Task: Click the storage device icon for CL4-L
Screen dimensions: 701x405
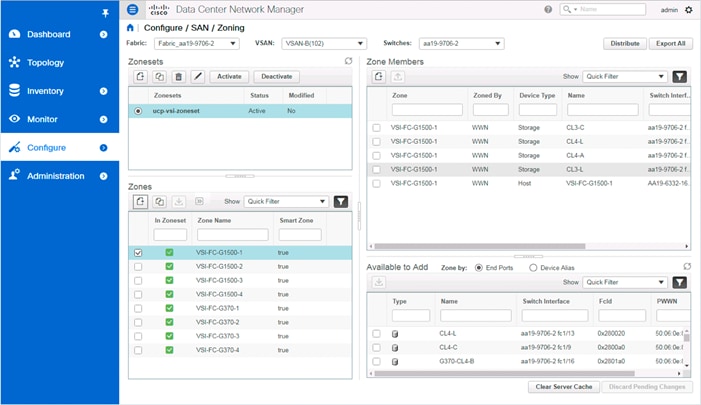Action: [395, 333]
